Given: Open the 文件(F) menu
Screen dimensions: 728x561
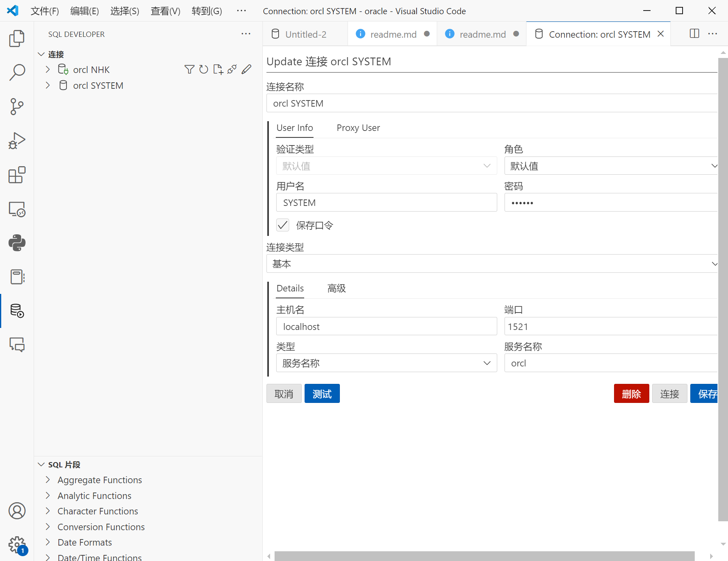Looking at the screenshot, I should [45, 11].
